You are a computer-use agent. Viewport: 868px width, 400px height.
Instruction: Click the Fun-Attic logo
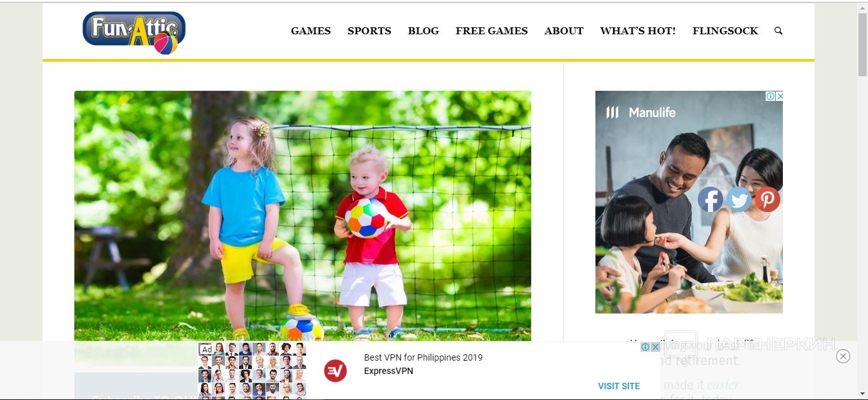(134, 32)
